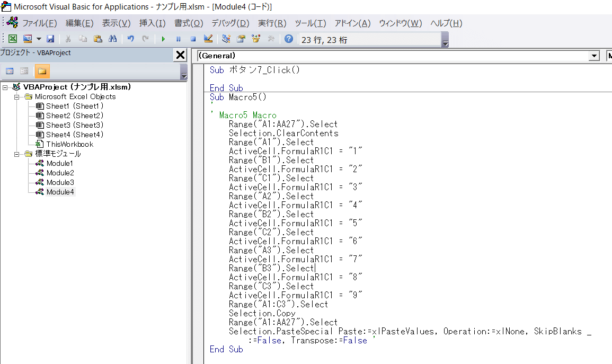
Task: Click the ' Macro5 Macro comment line
Action: pyautogui.click(x=244, y=116)
